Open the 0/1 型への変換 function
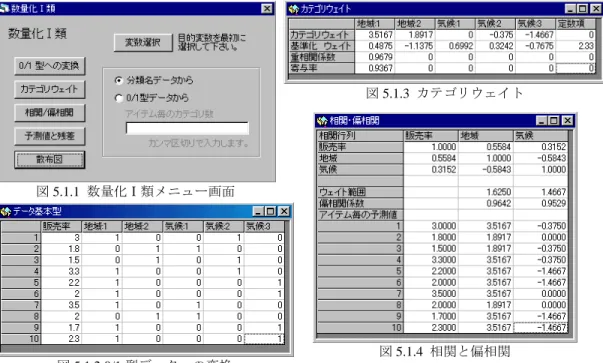The height and width of the screenshot is (363, 603). 49,66
